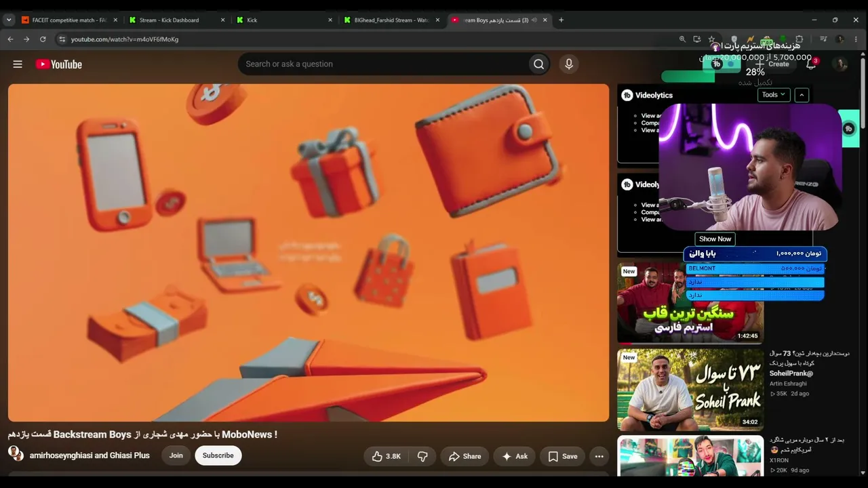Open the browser zoom magnifier icon
The image size is (868, 488).
point(682,39)
